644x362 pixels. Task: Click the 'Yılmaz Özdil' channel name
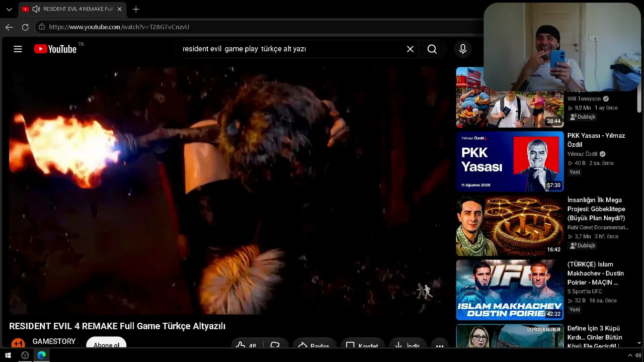coord(583,154)
